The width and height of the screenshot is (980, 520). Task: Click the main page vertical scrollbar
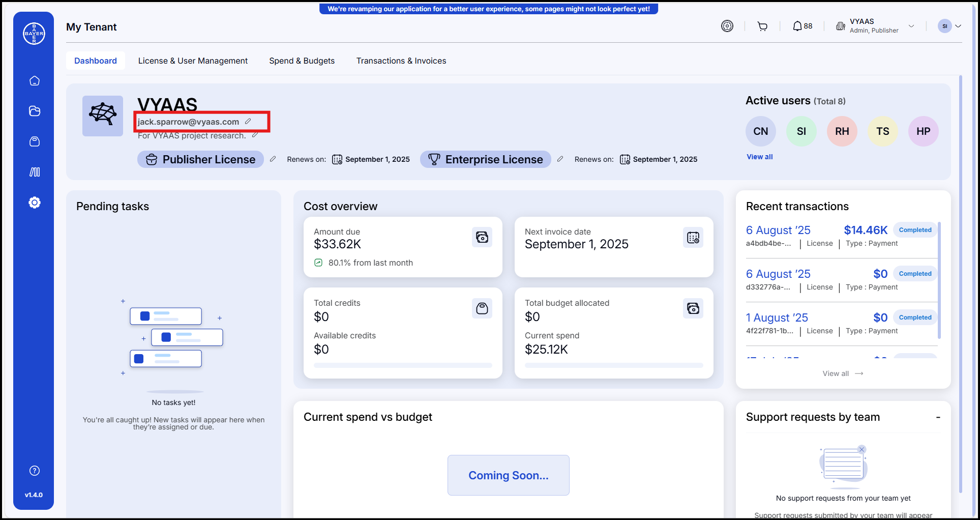(x=961, y=284)
